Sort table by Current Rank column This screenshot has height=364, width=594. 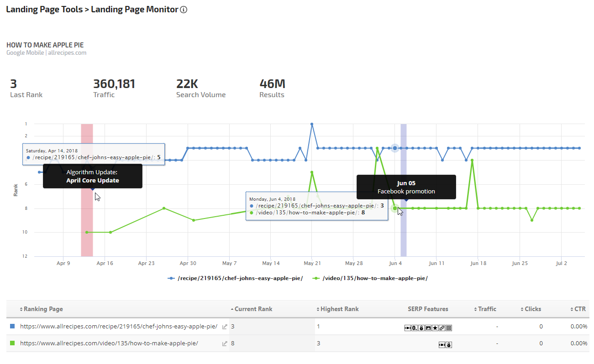pyautogui.click(x=253, y=309)
